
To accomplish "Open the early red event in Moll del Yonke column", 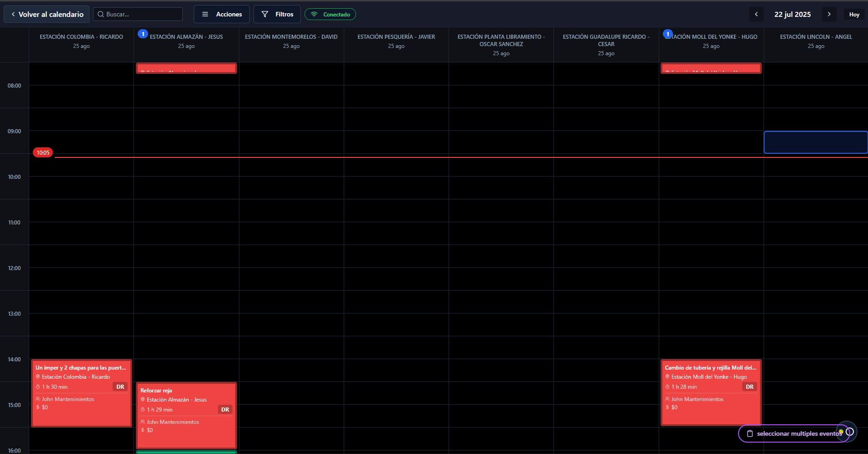I will click(711, 68).
